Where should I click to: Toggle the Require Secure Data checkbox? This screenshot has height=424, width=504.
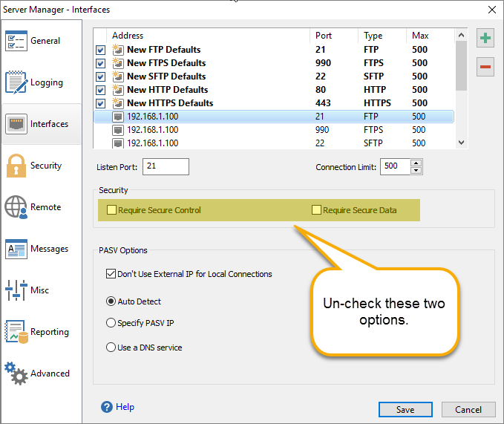click(316, 210)
